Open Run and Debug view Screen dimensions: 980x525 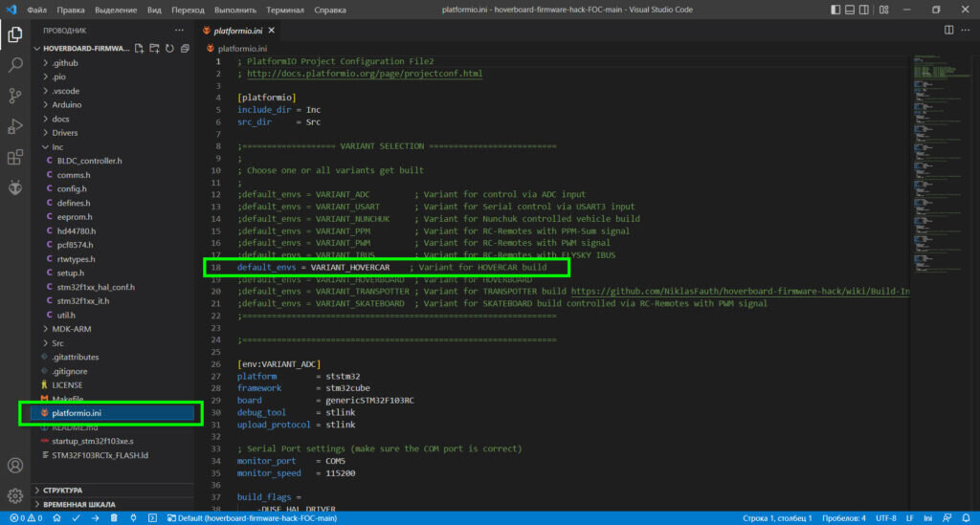[x=15, y=126]
